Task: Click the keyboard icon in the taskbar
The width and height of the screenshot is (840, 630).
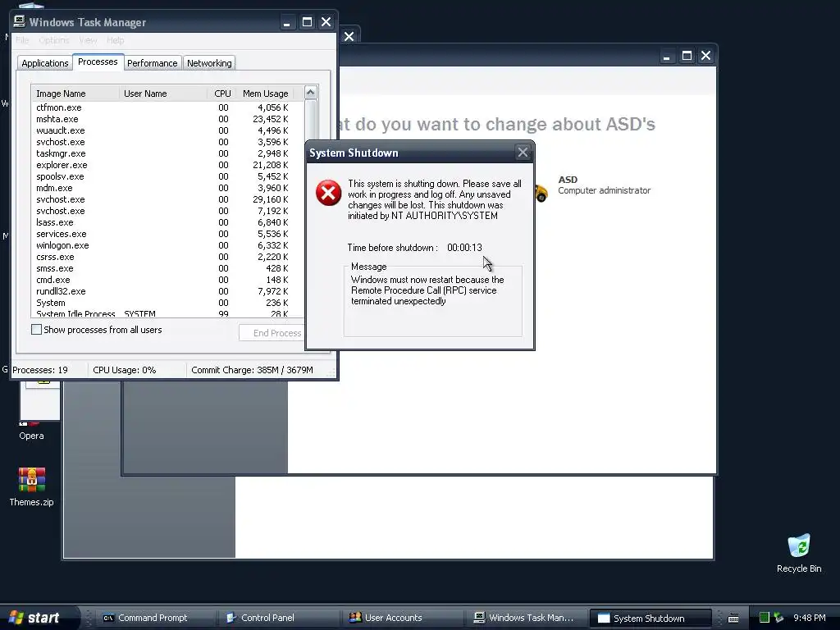Action: pyautogui.click(x=733, y=619)
